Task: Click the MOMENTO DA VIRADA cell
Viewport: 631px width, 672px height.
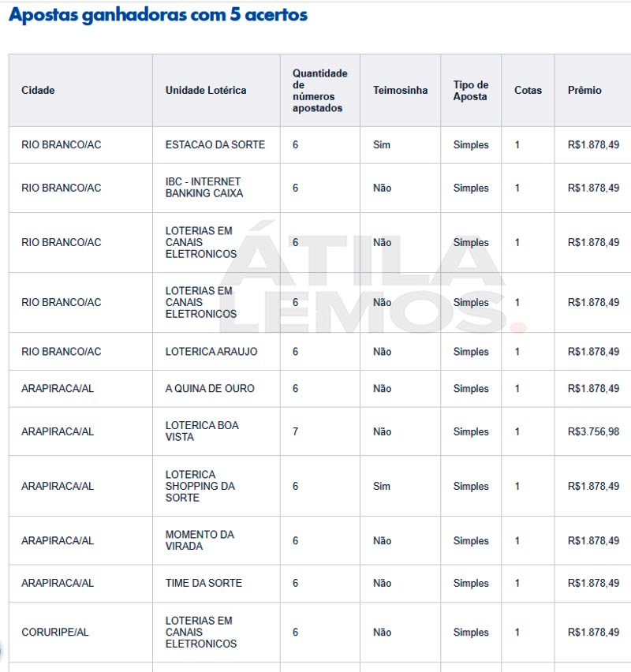Action: pos(200,540)
